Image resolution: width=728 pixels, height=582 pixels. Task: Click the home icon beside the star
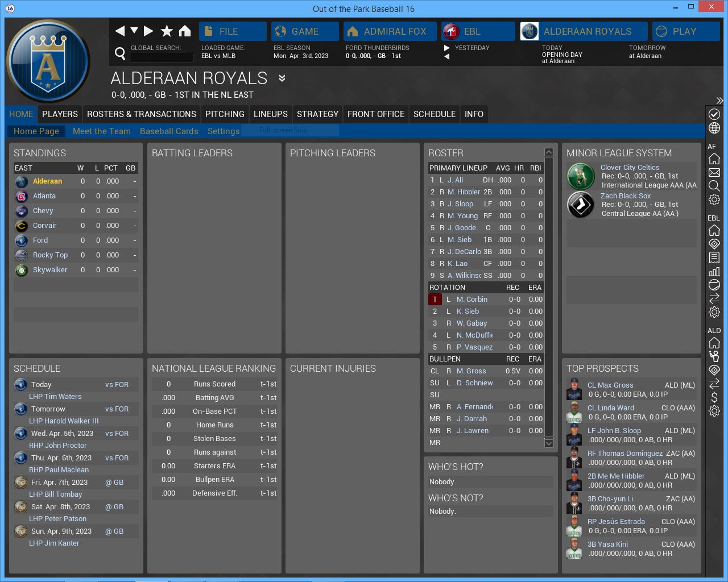185,31
